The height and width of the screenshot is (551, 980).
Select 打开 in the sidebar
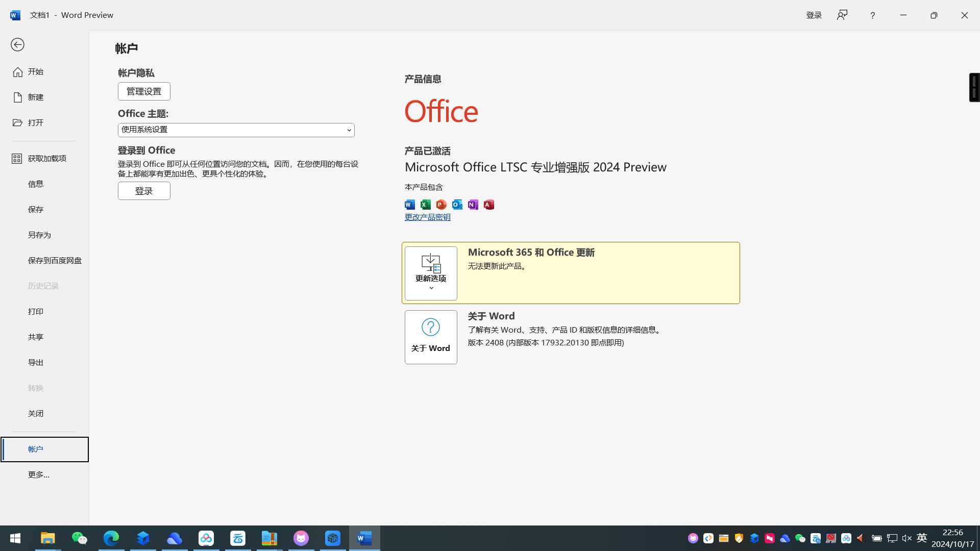tap(44, 123)
